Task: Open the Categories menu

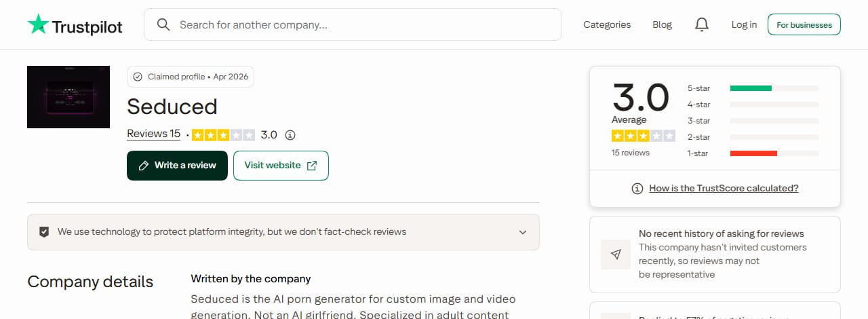Action: (607, 24)
